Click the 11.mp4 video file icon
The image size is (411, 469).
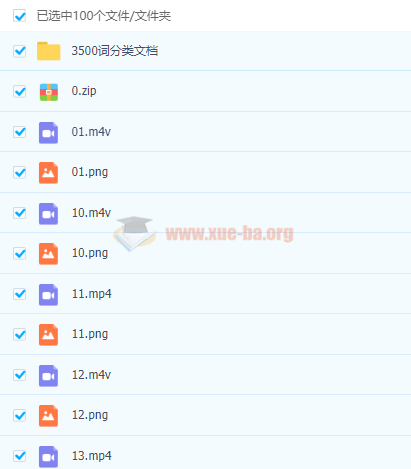coord(49,295)
